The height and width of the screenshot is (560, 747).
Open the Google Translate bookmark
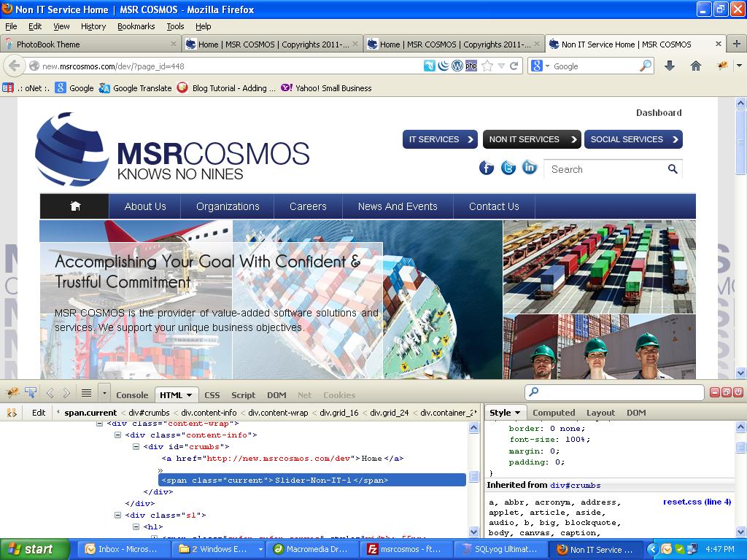135,88
